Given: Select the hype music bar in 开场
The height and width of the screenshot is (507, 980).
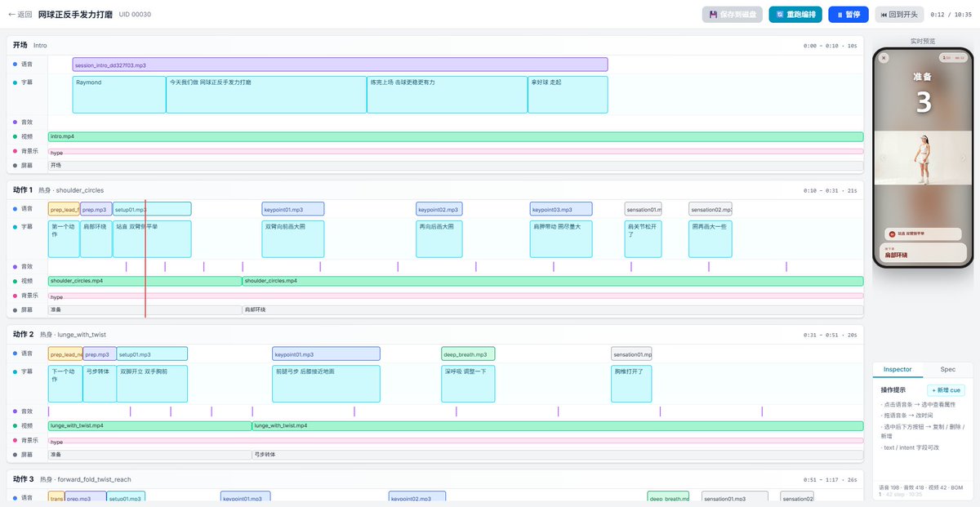Looking at the screenshot, I should (456, 151).
